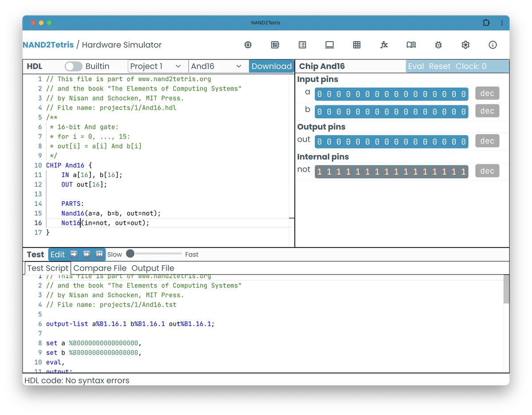Screen dimensions: 532x415
Task: Click the circled info about icon
Action: 493,45
